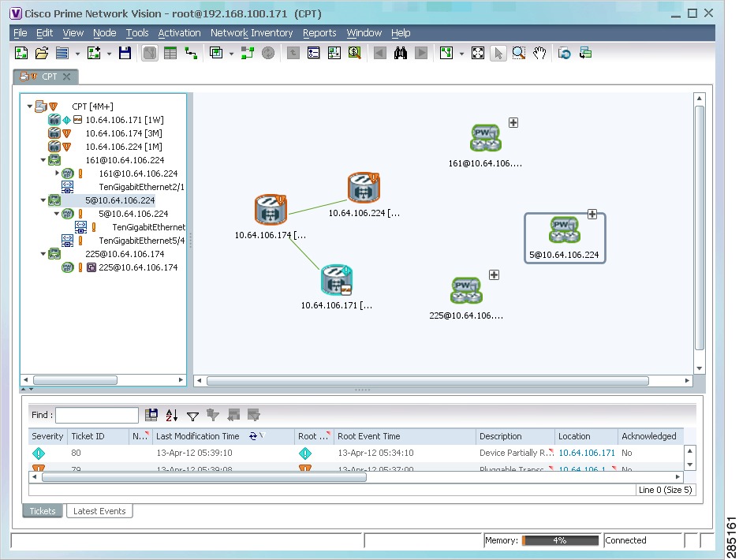
Task: Click the overlay tools toolbar icon
Action: [216, 53]
